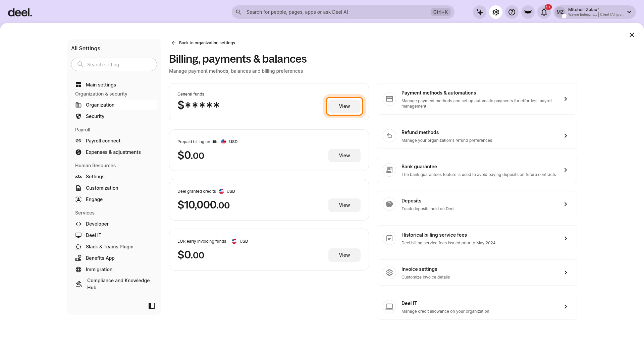Expand Historical billing service fees chevron
This screenshot has width=644, height=362.
(566, 238)
